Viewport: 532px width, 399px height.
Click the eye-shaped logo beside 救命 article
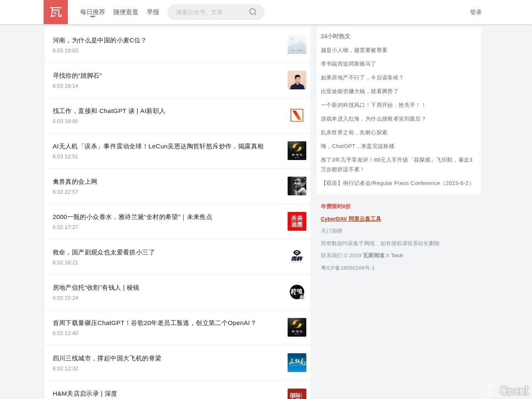[x=297, y=256]
